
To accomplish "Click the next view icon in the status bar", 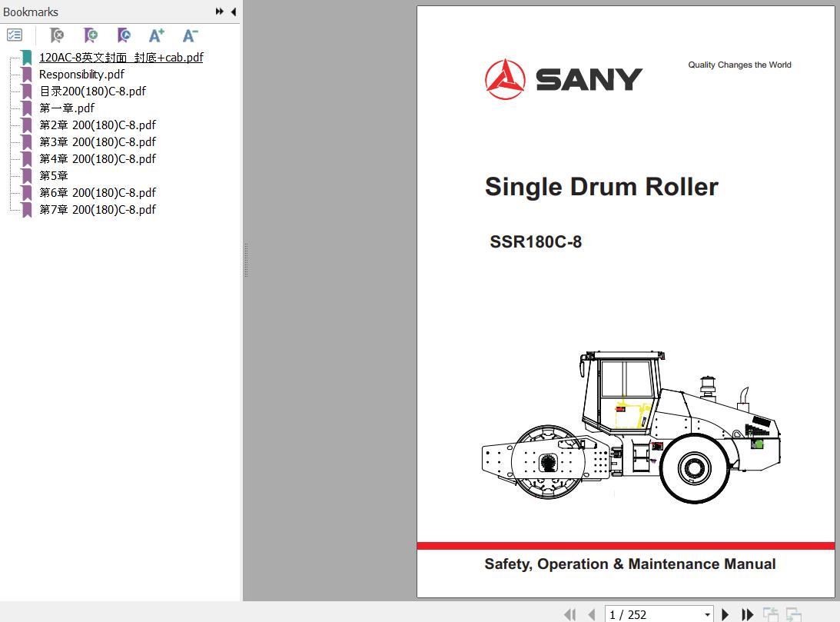I will [793, 614].
